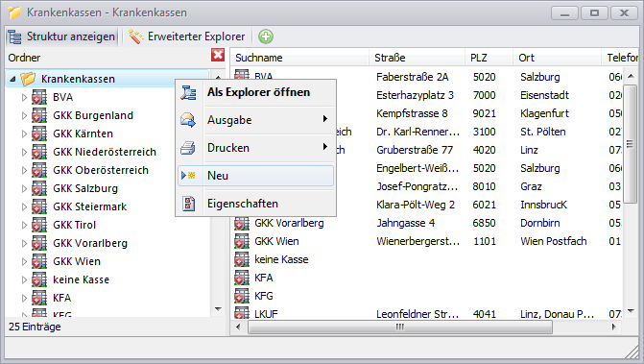
Task: Click the list vertical scrollbar thumb
Action: 630,144
